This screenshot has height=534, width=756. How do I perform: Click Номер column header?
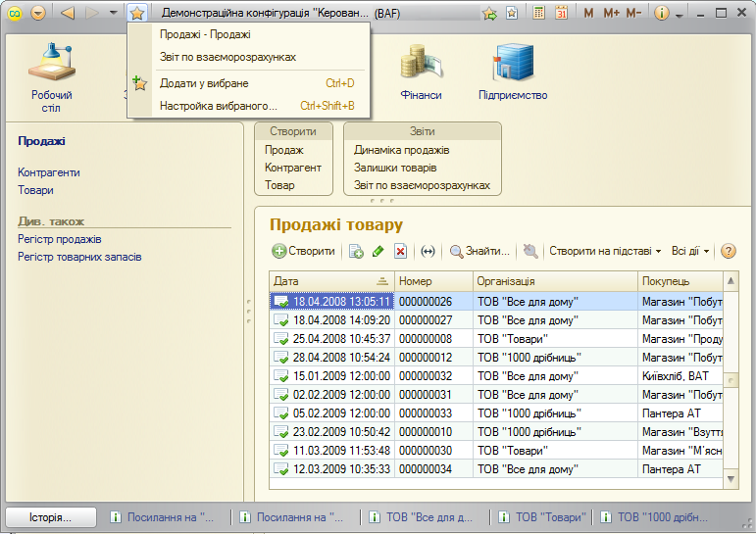[x=434, y=281]
